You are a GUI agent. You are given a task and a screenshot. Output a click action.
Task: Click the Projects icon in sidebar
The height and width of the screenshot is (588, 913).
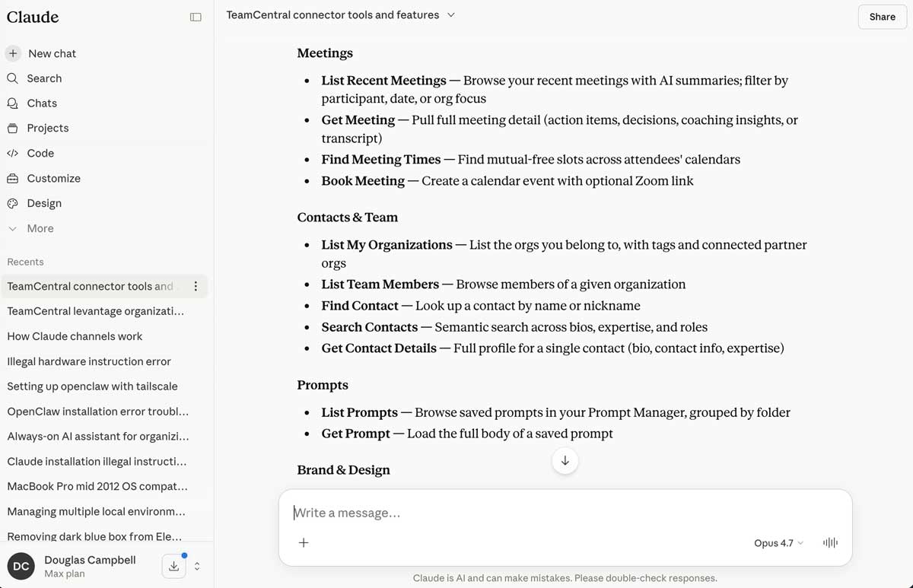tap(12, 129)
